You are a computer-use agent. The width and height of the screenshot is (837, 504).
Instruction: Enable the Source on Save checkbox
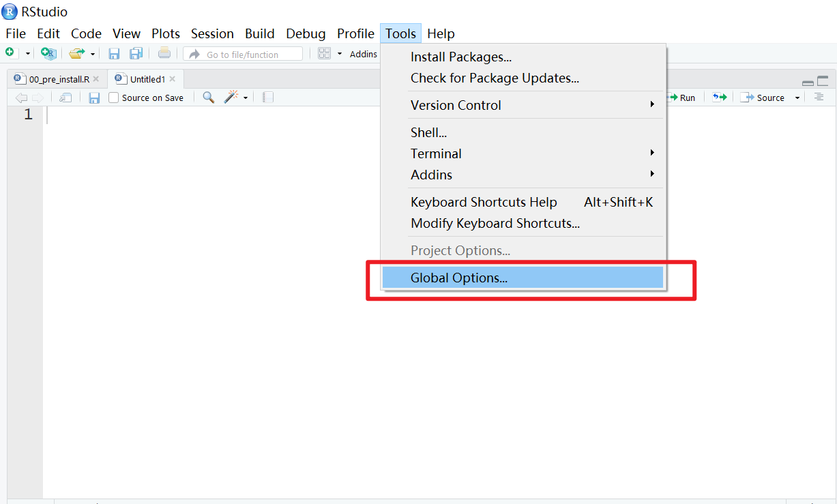pos(114,98)
